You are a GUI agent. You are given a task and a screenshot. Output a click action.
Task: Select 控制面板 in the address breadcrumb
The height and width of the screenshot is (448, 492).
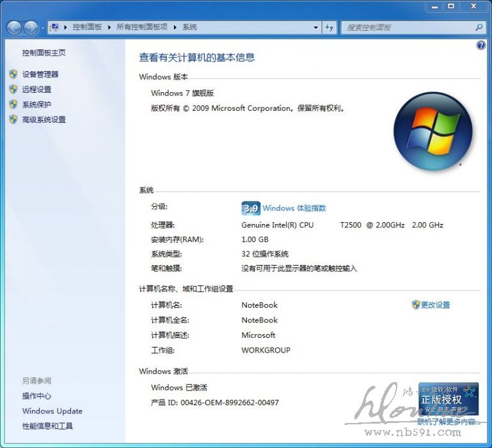[87, 28]
